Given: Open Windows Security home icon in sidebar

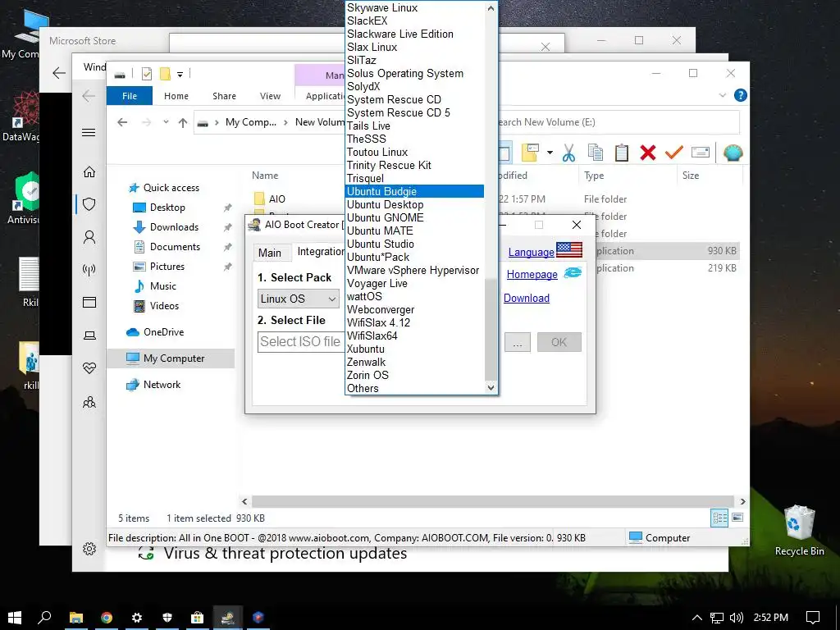Looking at the screenshot, I should (x=89, y=172).
